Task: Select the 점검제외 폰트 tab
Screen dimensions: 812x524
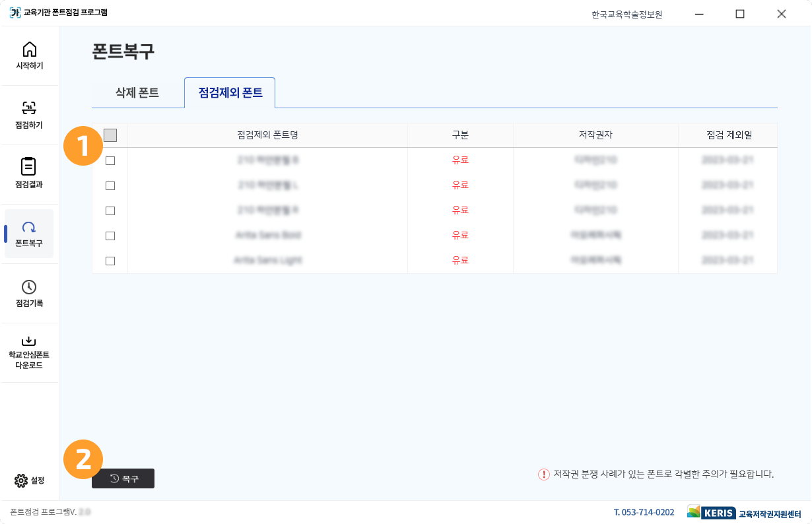Action: pos(230,93)
